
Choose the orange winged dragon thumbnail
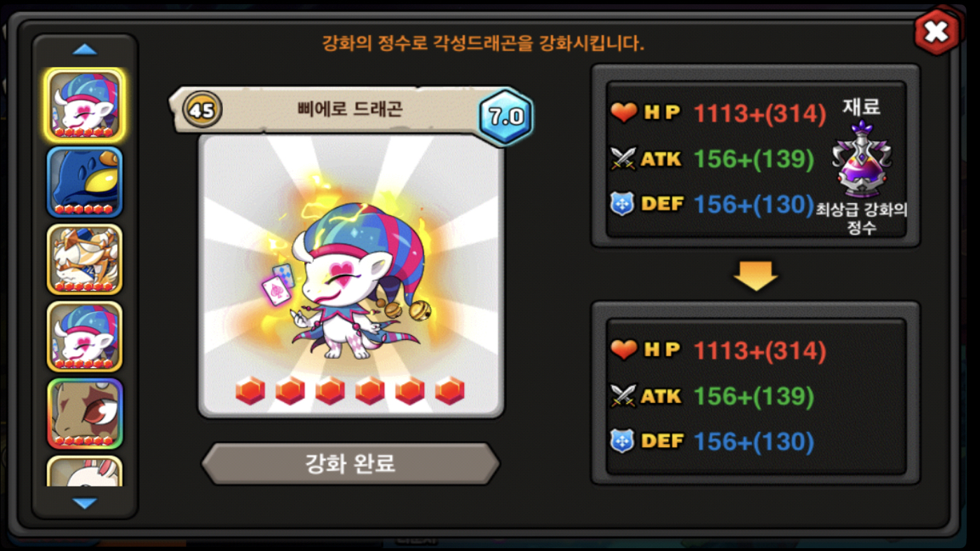85,259
